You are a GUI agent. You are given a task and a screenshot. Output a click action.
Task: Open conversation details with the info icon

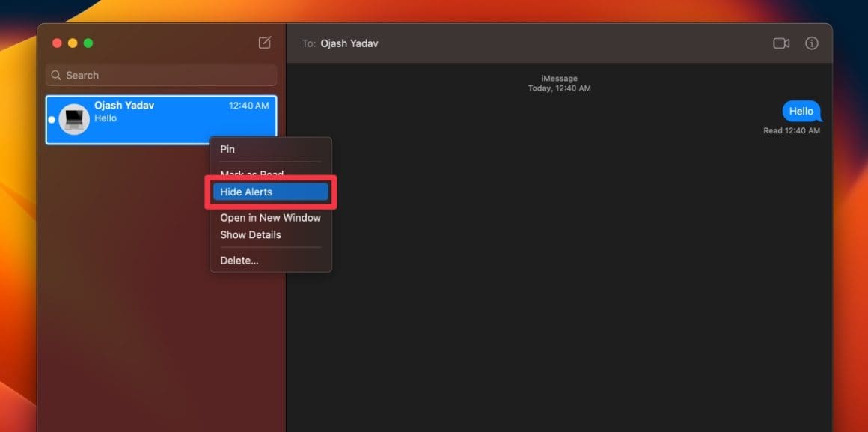[811, 43]
